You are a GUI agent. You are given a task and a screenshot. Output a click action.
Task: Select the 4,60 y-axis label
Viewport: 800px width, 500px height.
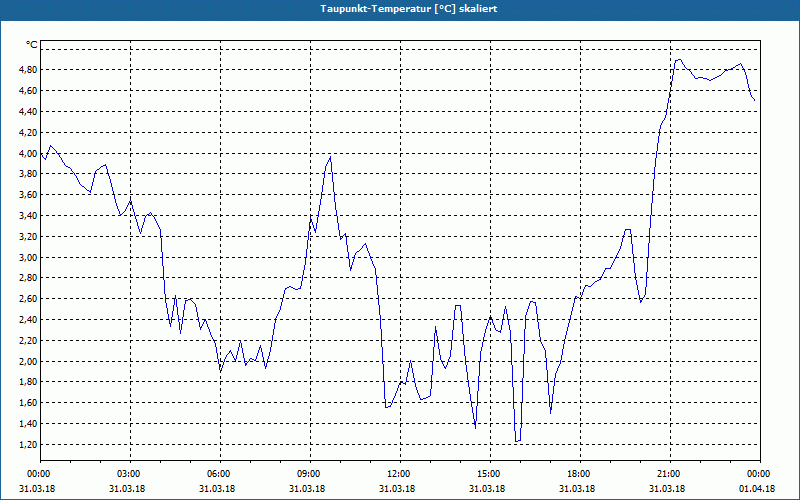pyautogui.click(x=27, y=90)
